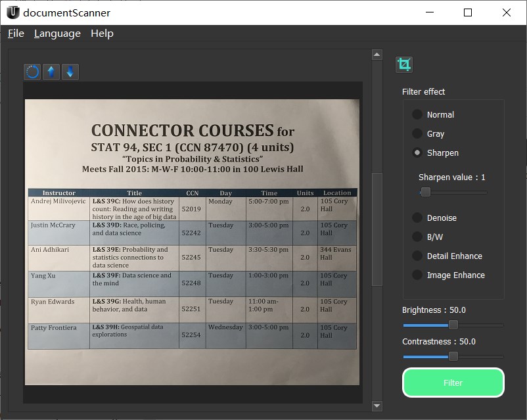Click the blue up arrow icon

tap(51, 72)
